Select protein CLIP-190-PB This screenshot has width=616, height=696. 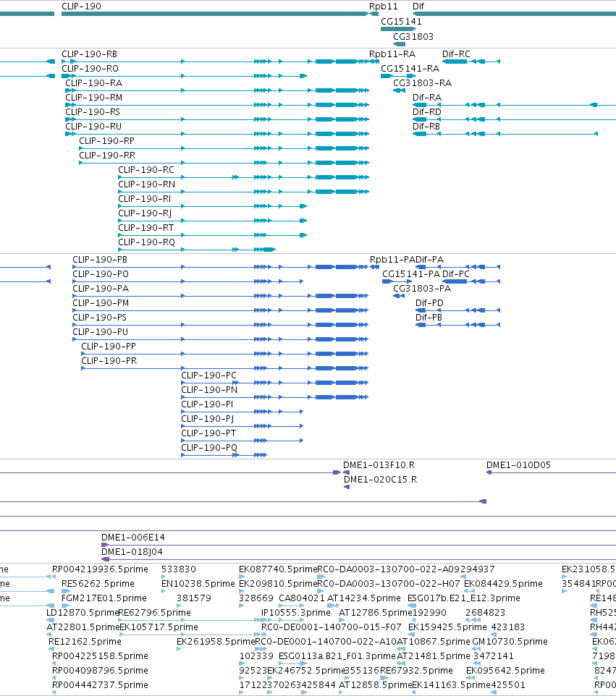tap(220, 267)
